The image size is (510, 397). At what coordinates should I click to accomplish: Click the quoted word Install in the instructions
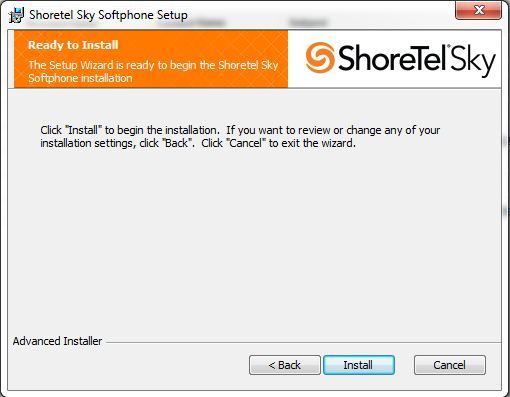point(83,130)
